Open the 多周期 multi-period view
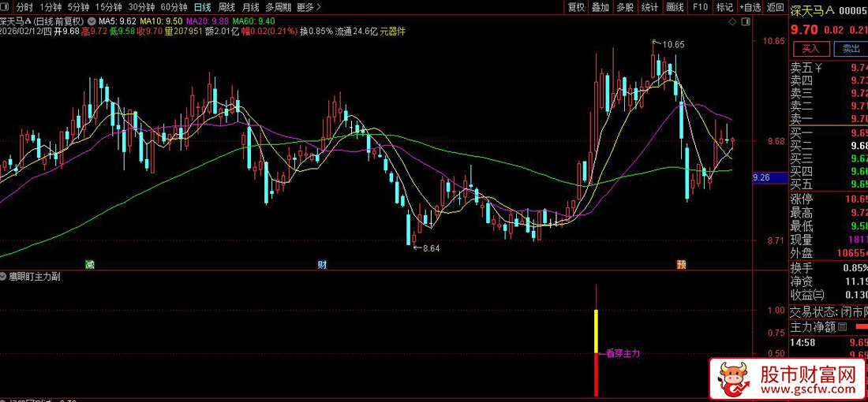This screenshot has height=402, width=868. (279, 7)
